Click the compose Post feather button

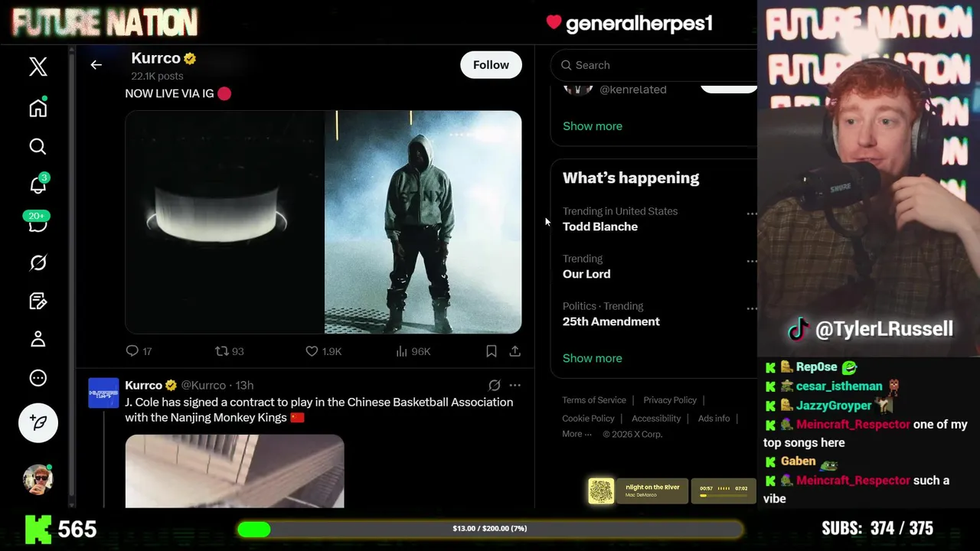38,422
